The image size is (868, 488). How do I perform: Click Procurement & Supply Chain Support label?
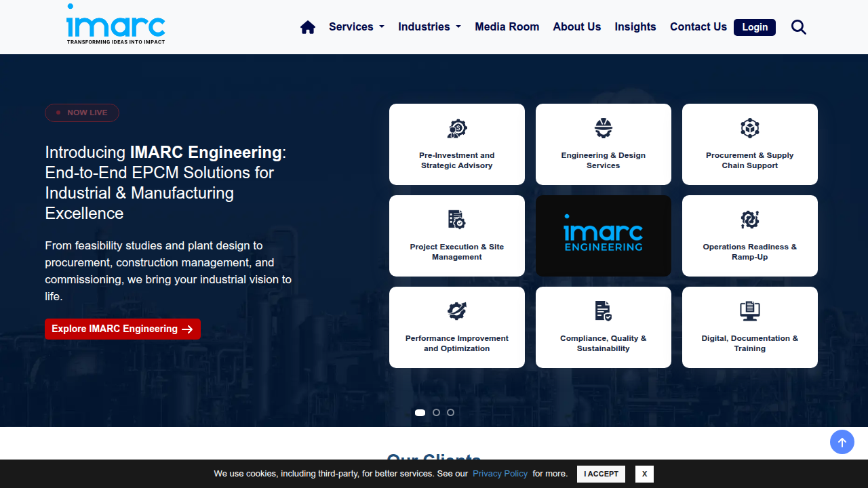tap(750, 161)
